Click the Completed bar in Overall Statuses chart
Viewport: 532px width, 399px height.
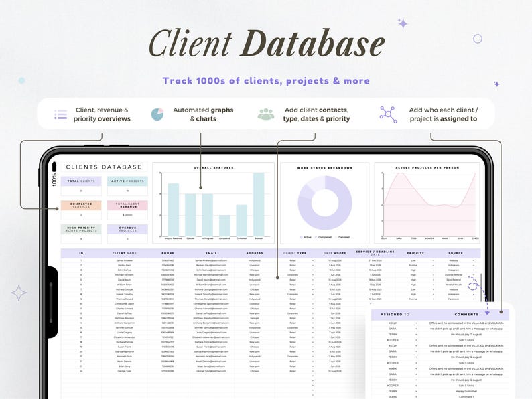click(x=224, y=226)
